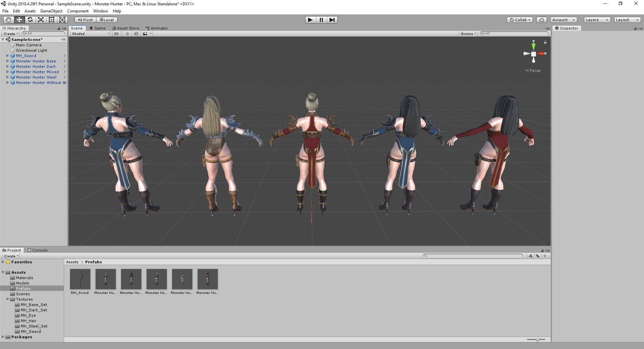The height and width of the screenshot is (349, 644).
Task: Toggle Persp projection label
Action: (x=533, y=71)
